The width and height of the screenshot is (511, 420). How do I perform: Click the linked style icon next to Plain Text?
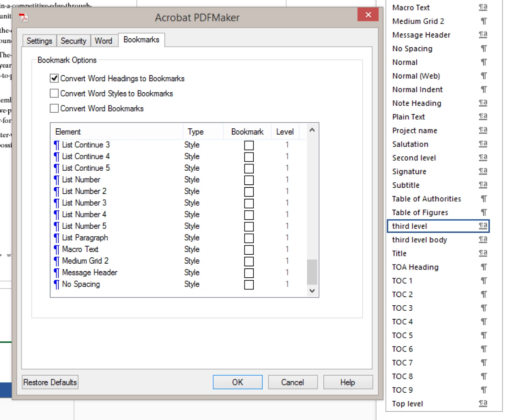click(x=483, y=117)
